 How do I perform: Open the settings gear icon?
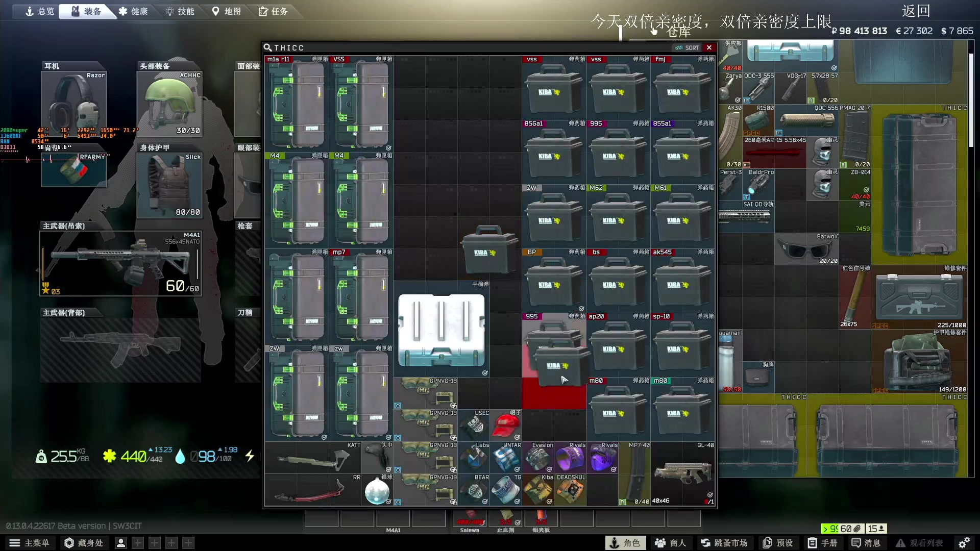point(964,543)
